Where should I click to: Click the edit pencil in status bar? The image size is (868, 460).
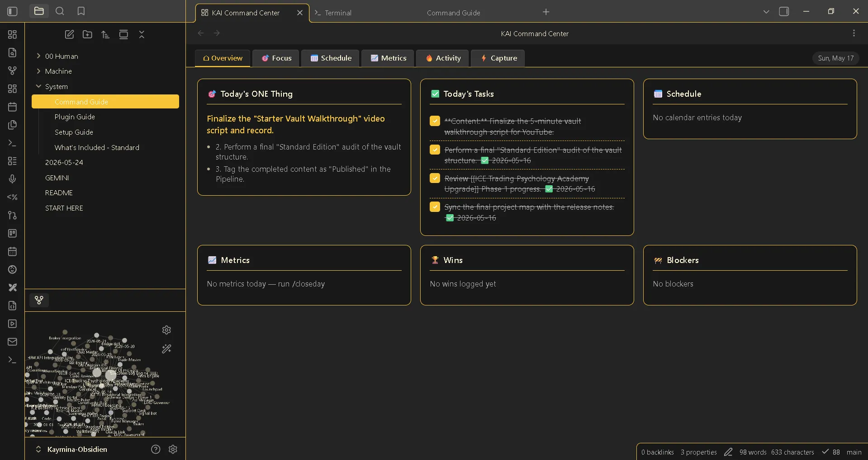728,452
